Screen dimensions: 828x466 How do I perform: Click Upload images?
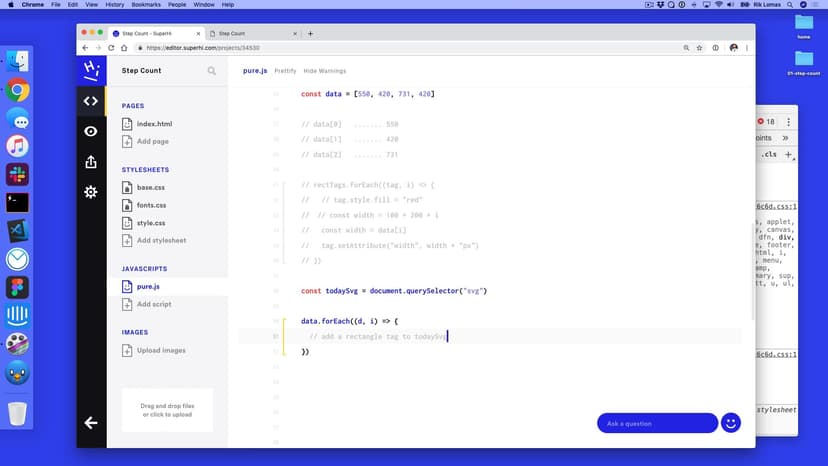pyautogui.click(x=160, y=350)
